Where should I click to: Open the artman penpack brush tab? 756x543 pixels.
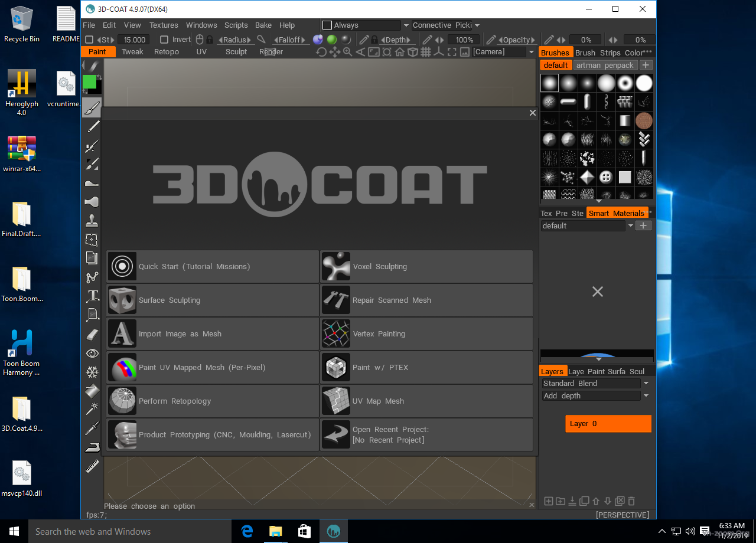[605, 65]
